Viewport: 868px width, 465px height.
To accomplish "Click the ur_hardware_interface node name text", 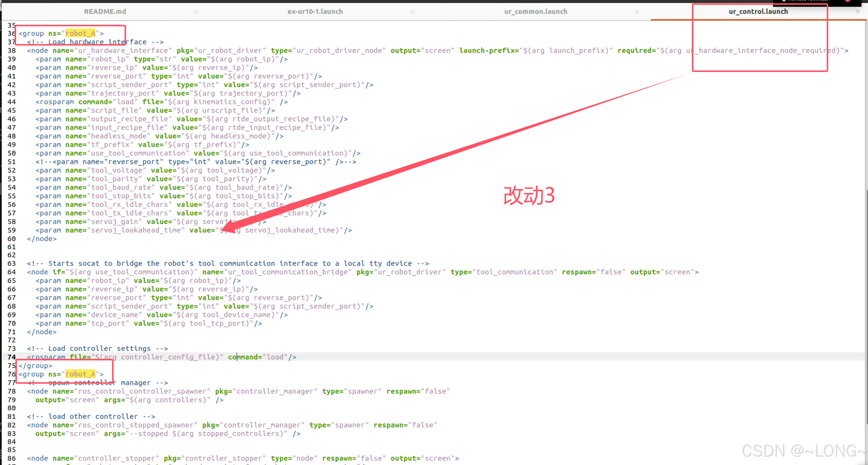I will pos(123,51).
